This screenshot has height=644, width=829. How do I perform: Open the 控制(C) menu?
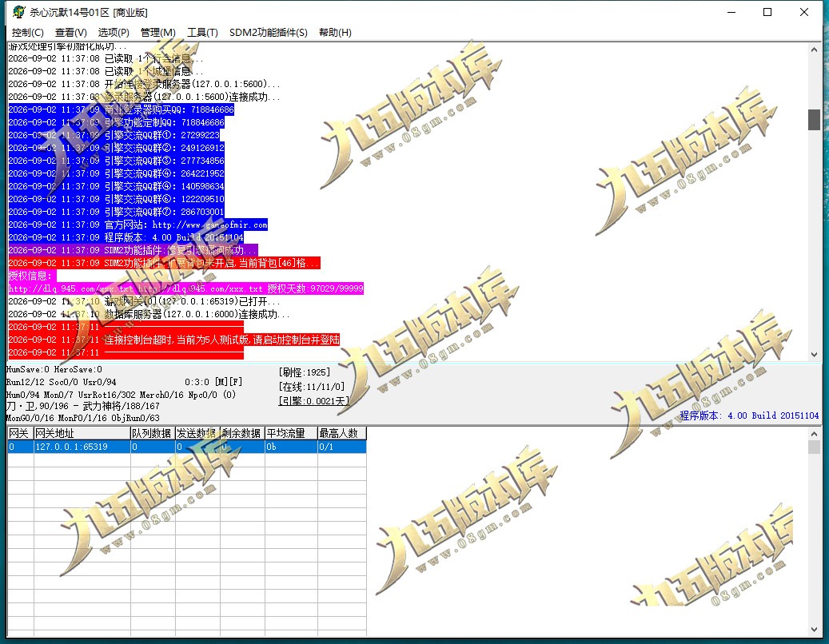pyautogui.click(x=27, y=32)
